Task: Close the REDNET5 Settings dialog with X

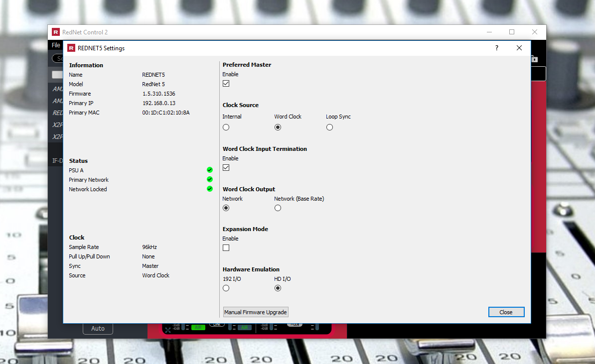Action: [519, 48]
